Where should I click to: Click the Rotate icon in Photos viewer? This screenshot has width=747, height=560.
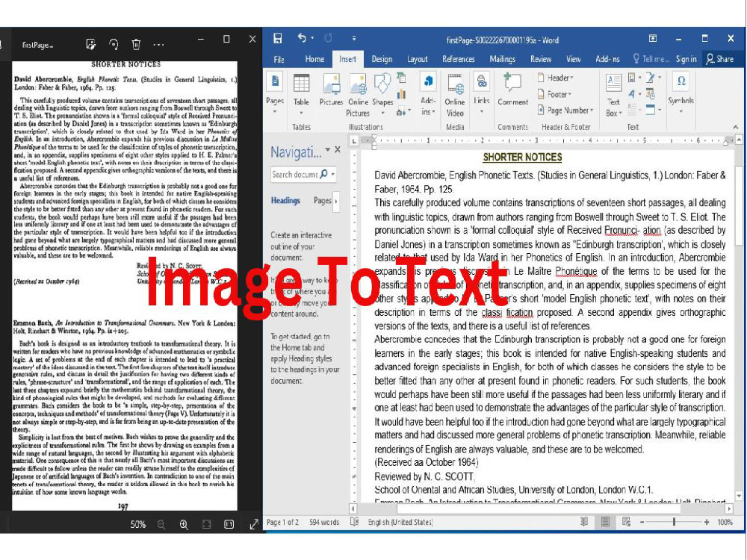point(114,44)
